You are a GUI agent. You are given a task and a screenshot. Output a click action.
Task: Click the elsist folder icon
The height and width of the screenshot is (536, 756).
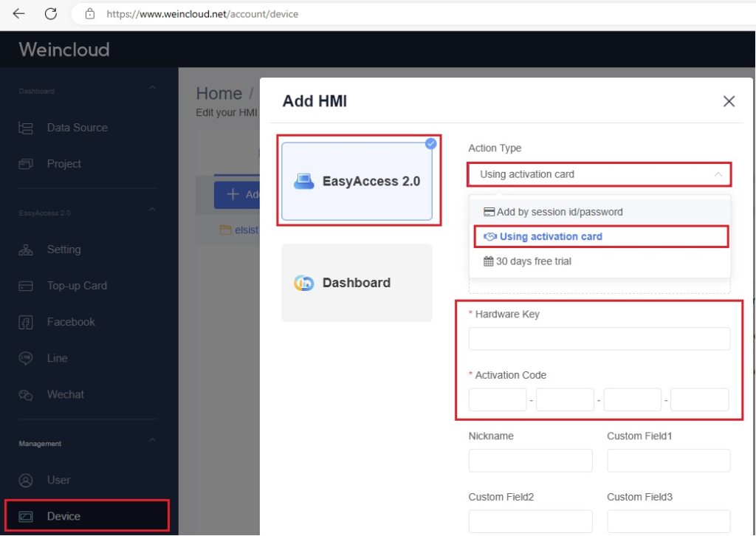click(x=225, y=230)
